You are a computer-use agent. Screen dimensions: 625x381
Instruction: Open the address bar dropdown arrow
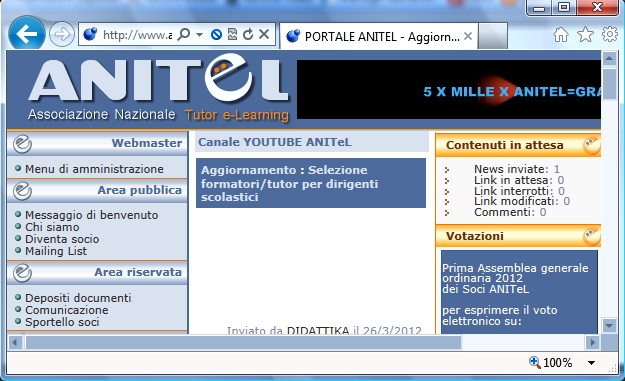[x=199, y=35]
